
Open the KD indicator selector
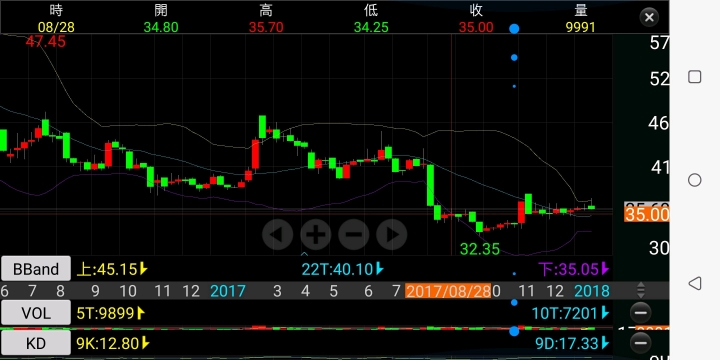[x=36, y=343]
